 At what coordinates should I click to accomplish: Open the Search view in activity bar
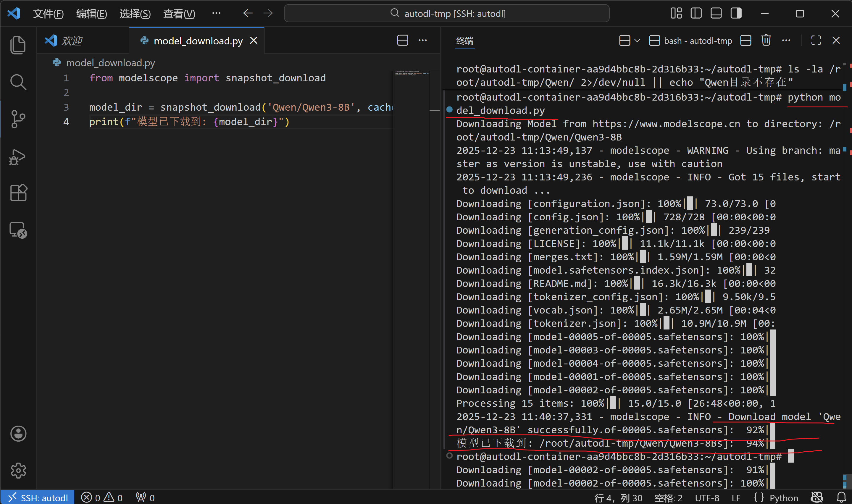pyautogui.click(x=18, y=82)
